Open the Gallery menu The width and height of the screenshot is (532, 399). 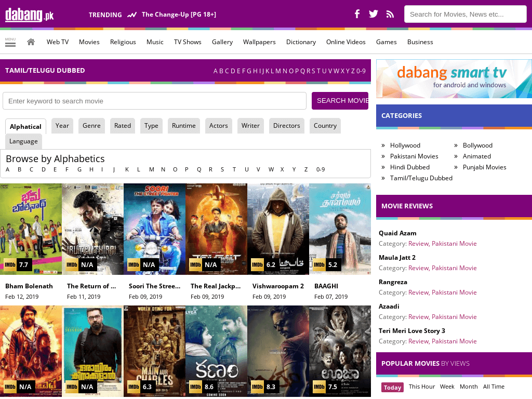point(222,42)
